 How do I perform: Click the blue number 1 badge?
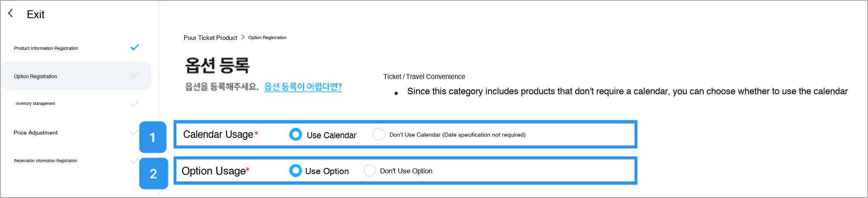pyautogui.click(x=153, y=137)
